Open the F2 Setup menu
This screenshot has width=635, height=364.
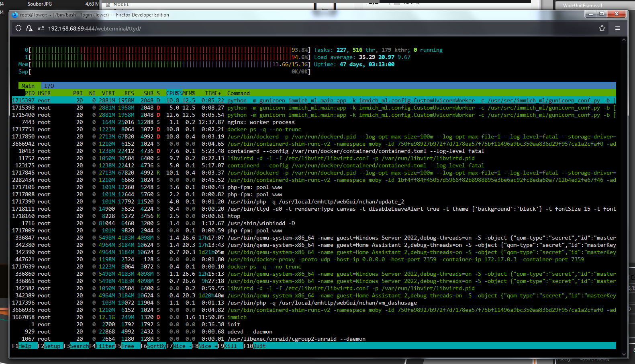[x=52, y=346]
